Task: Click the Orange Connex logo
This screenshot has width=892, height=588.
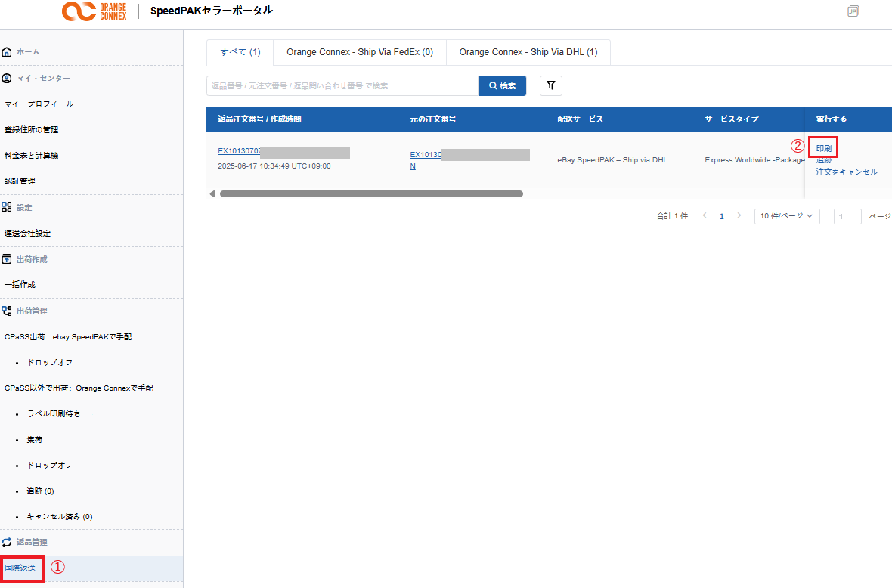Action: pos(94,11)
